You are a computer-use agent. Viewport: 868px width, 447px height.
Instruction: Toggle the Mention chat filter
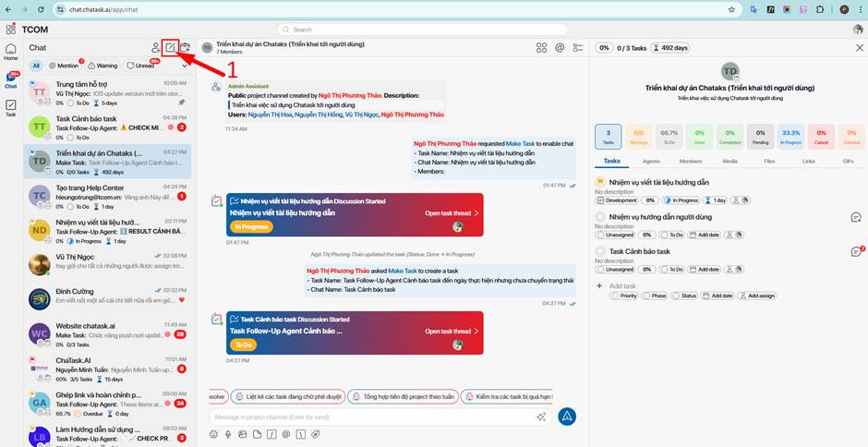click(64, 66)
